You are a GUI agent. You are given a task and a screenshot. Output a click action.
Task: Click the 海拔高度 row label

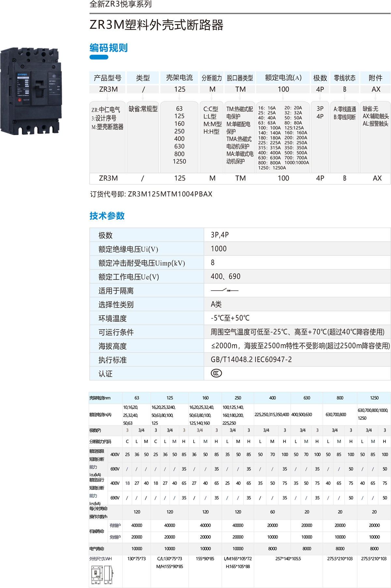(x=112, y=346)
